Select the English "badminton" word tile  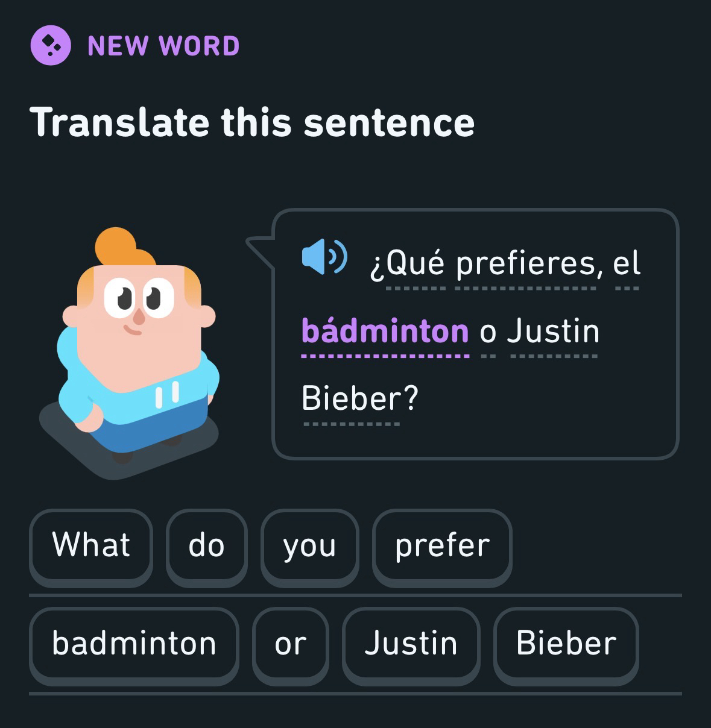(134, 643)
